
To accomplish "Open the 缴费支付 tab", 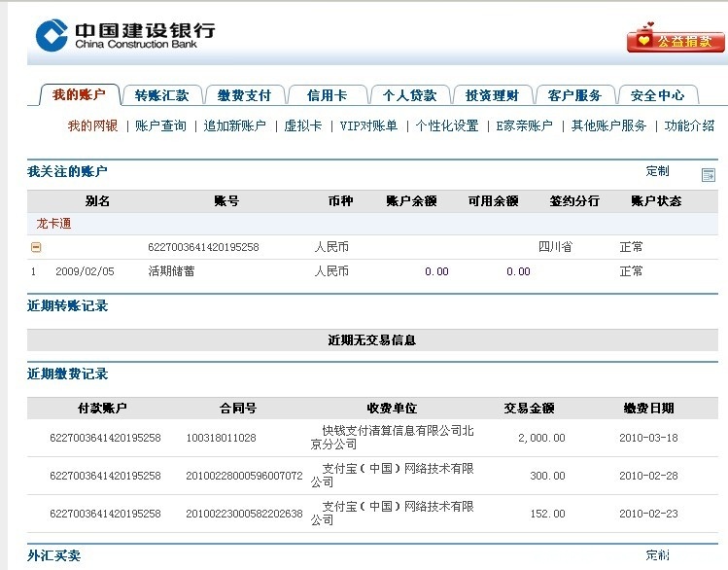I will click(x=245, y=95).
